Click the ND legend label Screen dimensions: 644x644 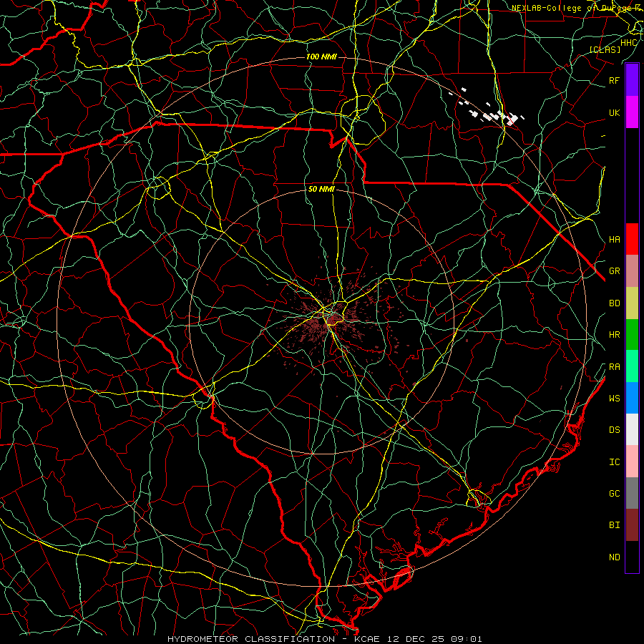coord(614,557)
